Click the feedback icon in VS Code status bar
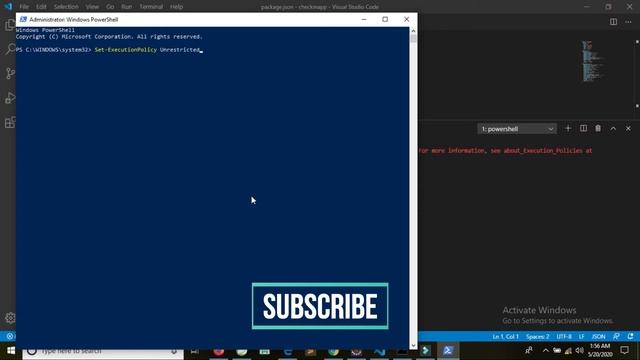The width and height of the screenshot is (640, 360). (x=616, y=337)
